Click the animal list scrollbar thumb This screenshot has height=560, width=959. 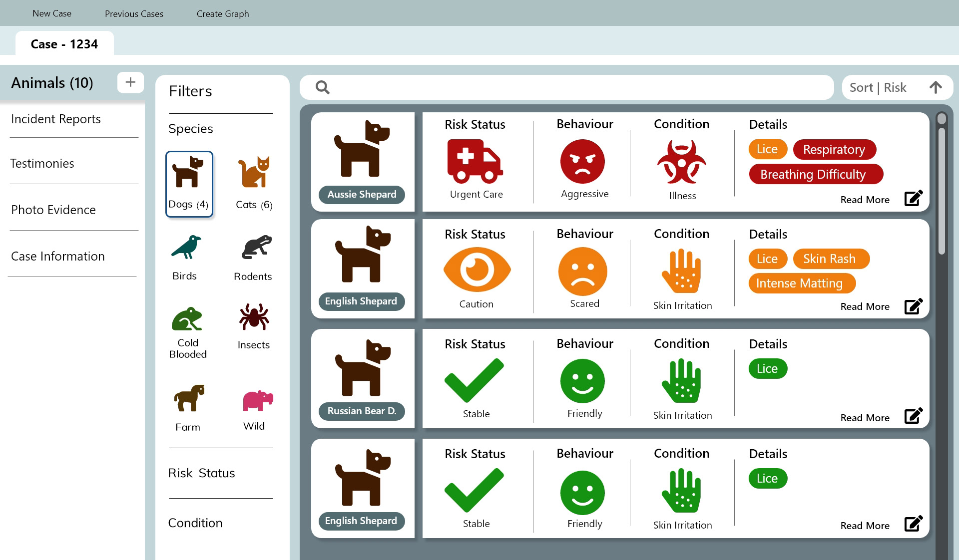tap(942, 191)
